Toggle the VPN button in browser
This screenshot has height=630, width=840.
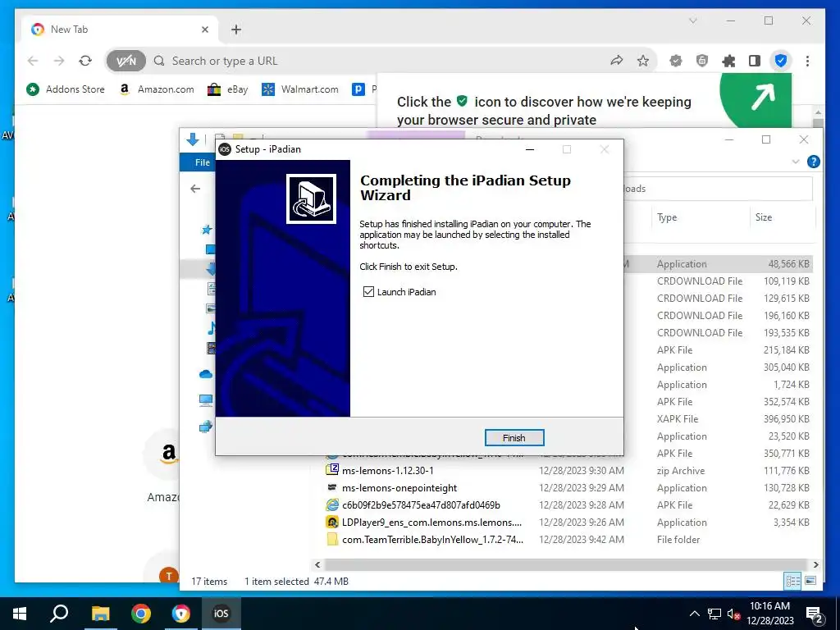click(x=126, y=61)
